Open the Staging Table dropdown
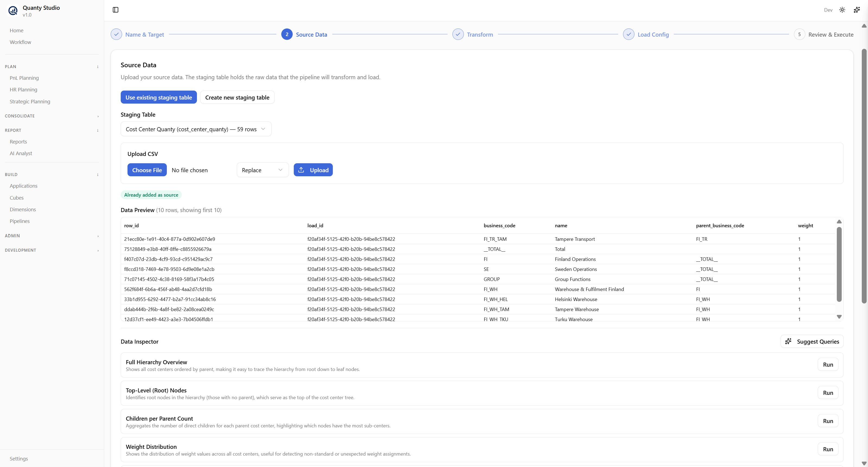 click(x=196, y=129)
